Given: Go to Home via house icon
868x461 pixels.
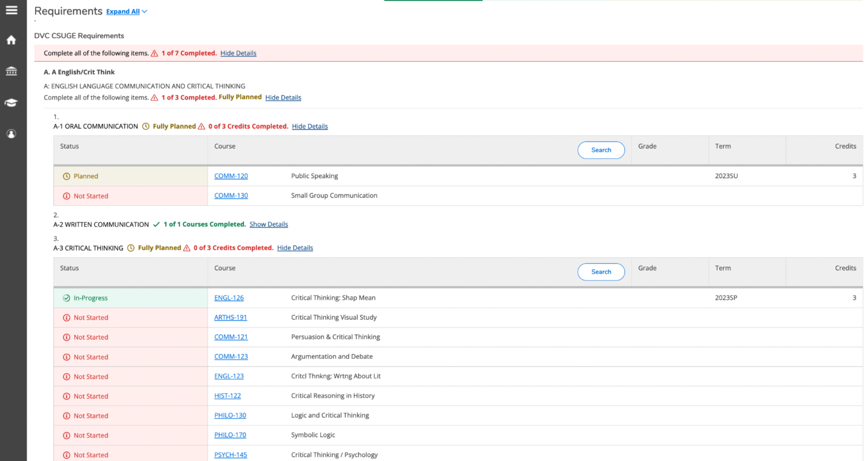Looking at the screenshot, I should (11, 40).
